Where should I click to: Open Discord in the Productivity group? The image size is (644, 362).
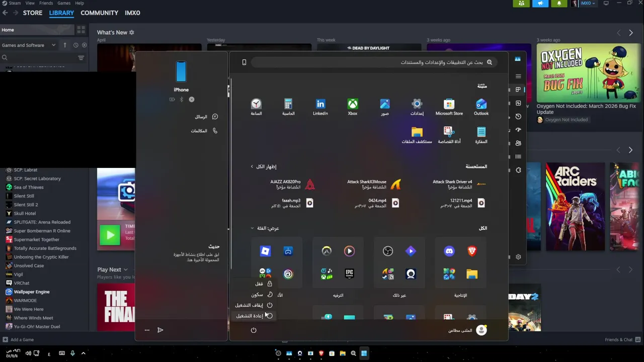pyautogui.click(x=449, y=251)
